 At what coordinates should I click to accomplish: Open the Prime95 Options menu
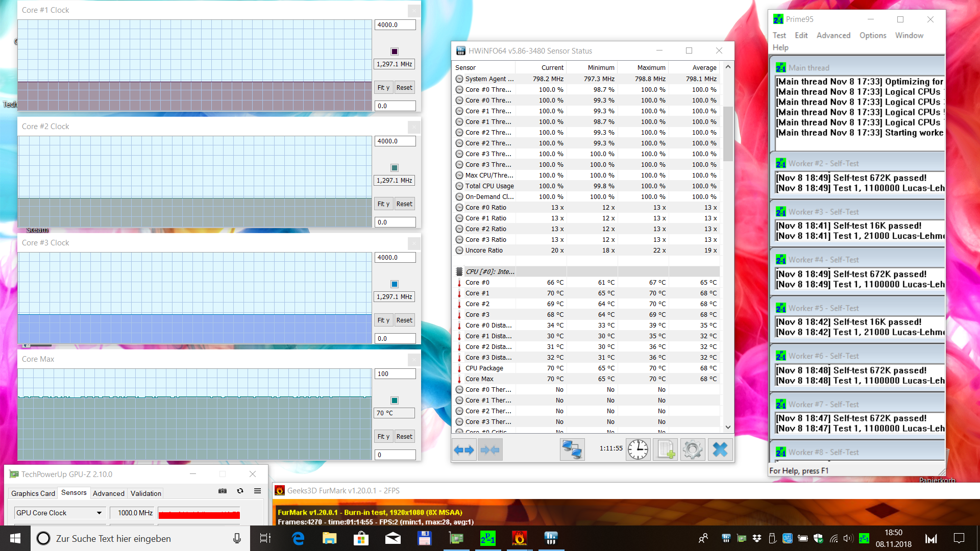click(872, 35)
